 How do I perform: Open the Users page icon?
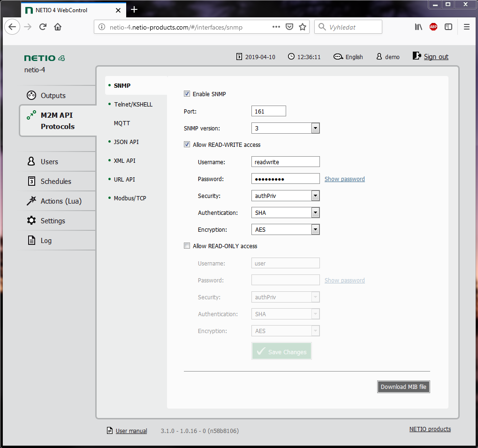(31, 161)
